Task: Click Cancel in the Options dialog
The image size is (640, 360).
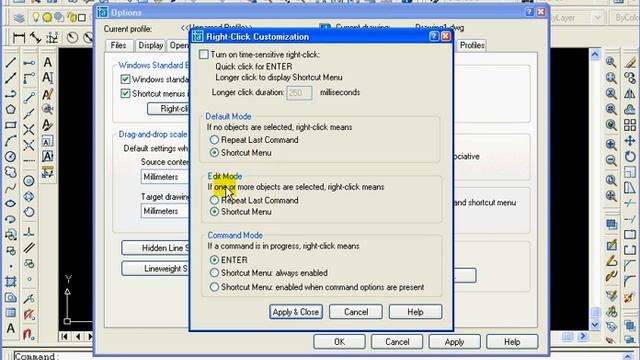Action: click(x=397, y=342)
